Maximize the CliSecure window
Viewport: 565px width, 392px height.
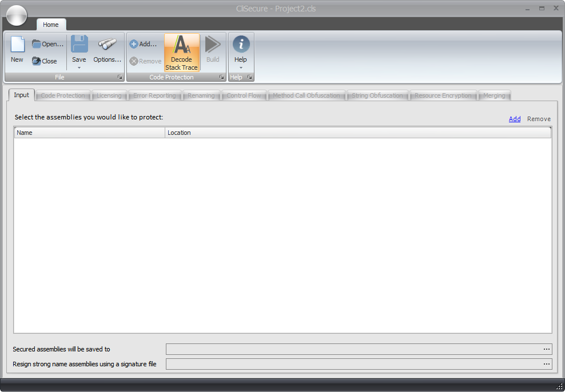click(x=542, y=8)
